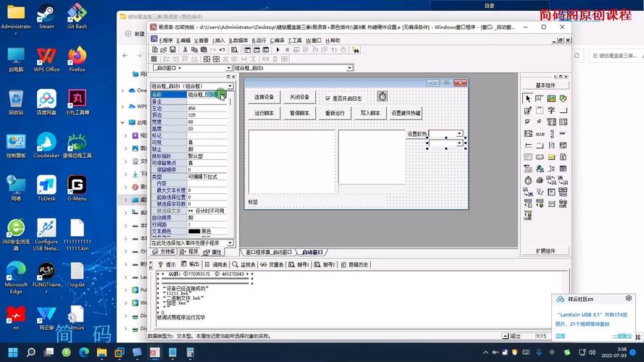Open the 工具 menu
The image size is (644, 362).
click(295, 41)
